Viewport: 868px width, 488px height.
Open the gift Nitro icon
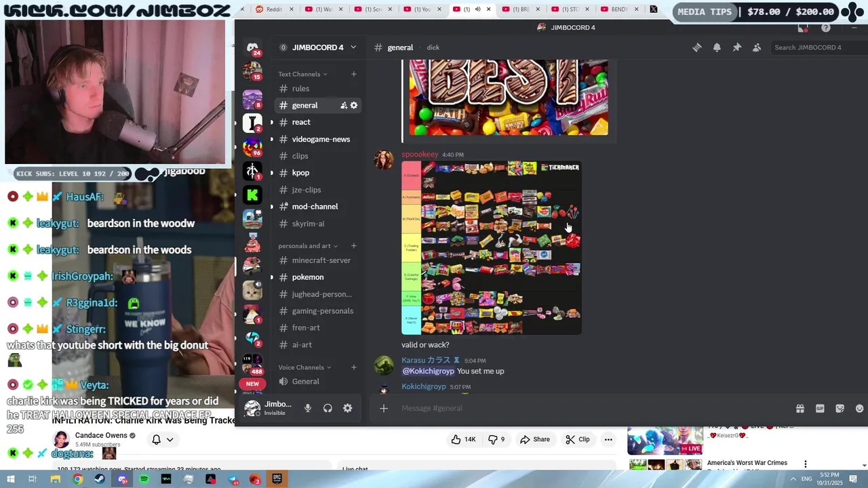coord(800,408)
